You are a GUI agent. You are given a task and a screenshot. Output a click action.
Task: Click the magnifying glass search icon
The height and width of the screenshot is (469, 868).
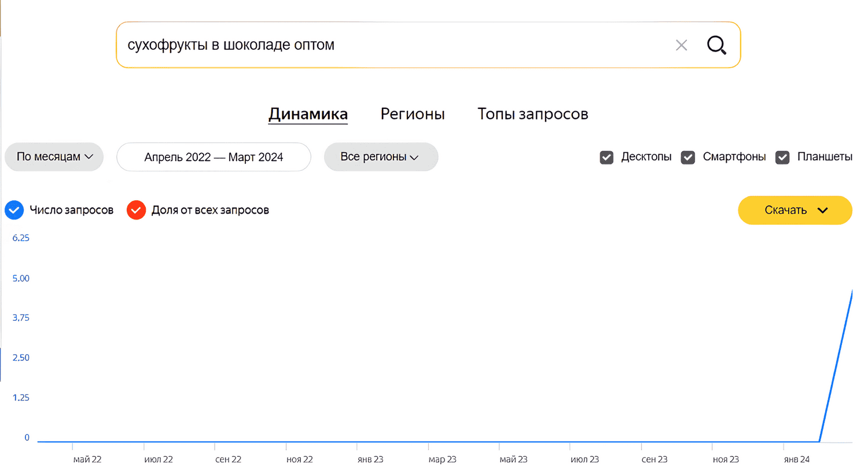pyautogui.click(x=716, y=45)
